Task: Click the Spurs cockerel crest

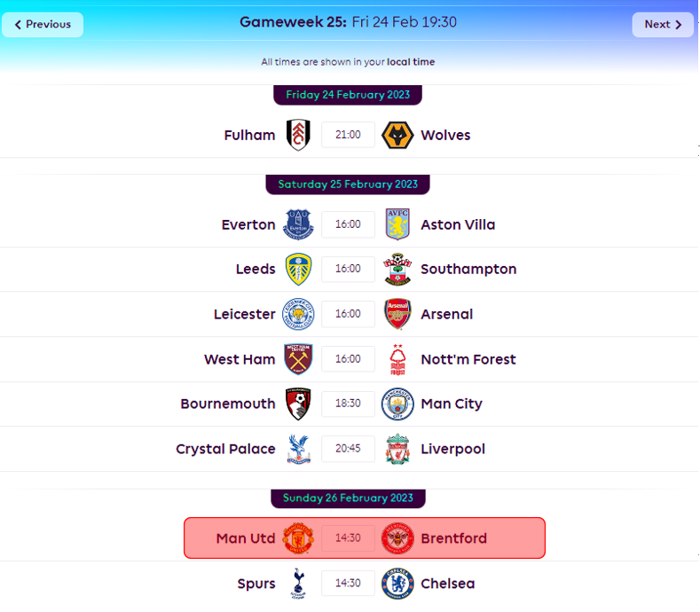Action: 298,583
